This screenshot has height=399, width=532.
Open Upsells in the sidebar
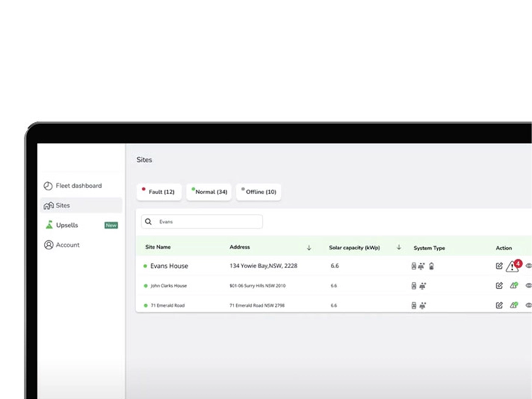tap(67, 225)
